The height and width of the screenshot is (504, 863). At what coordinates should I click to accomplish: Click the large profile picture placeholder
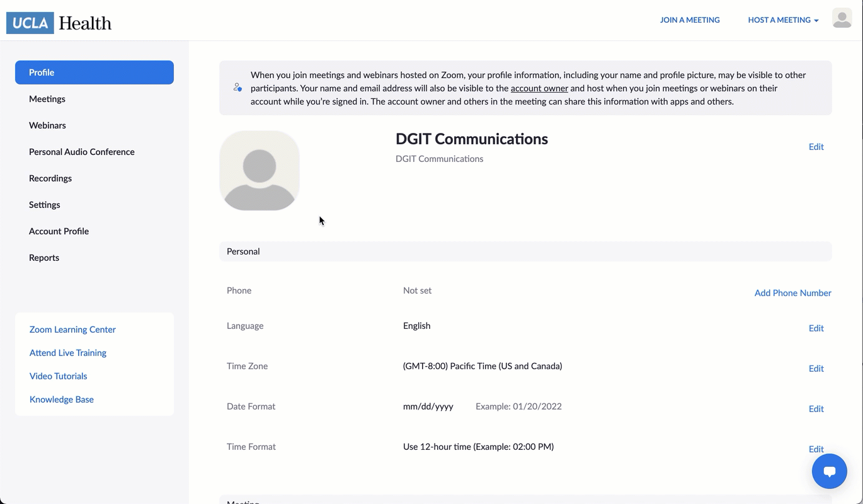point(260,171)
